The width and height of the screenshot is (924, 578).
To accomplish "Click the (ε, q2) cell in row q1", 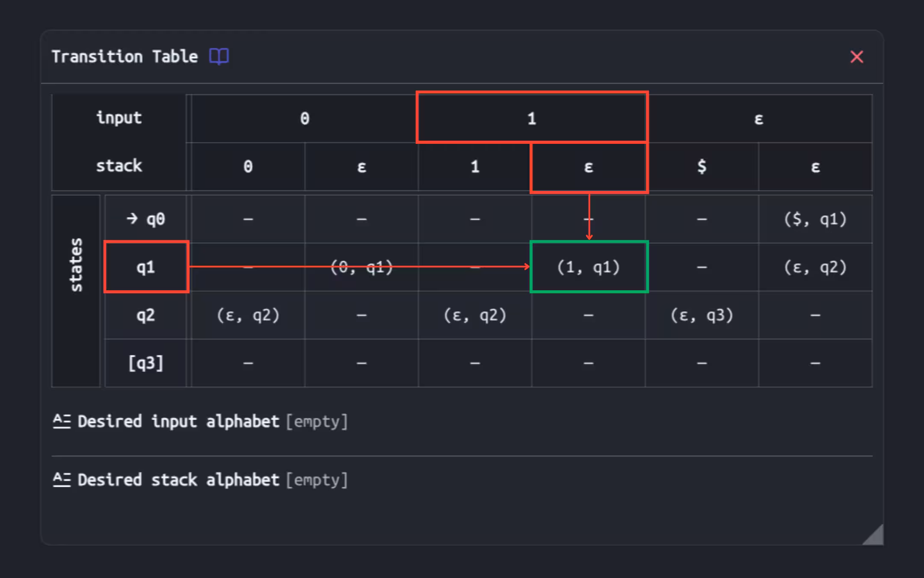I will [x=815, y=267].
